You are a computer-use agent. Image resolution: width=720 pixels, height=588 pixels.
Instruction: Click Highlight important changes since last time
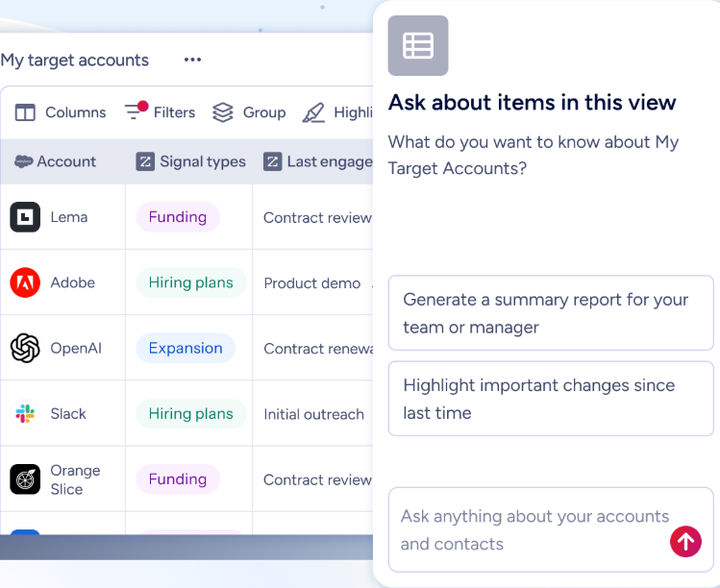click(551, 399)
